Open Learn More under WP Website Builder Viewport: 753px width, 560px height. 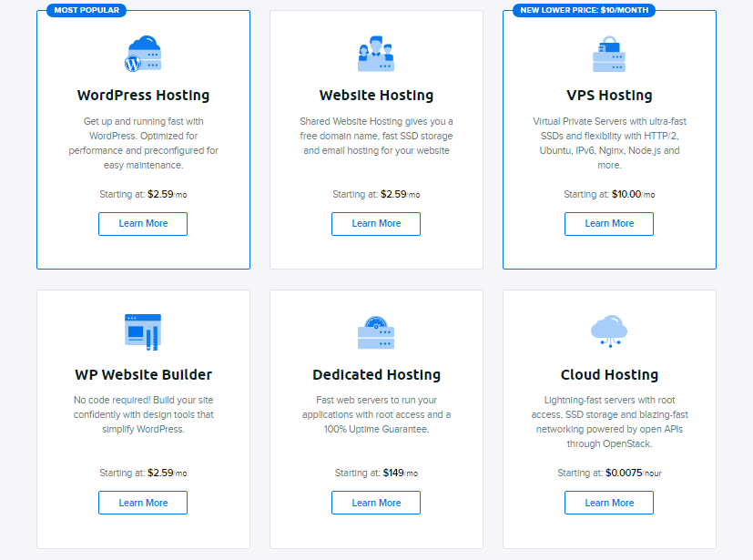[x=143, y=503]
